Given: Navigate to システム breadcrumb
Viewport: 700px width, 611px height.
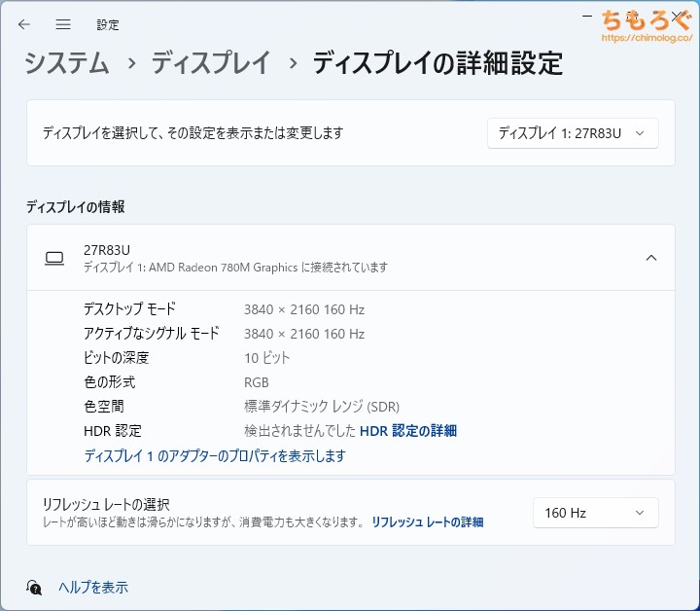Looking at the screenshot, I should (67, 63).
